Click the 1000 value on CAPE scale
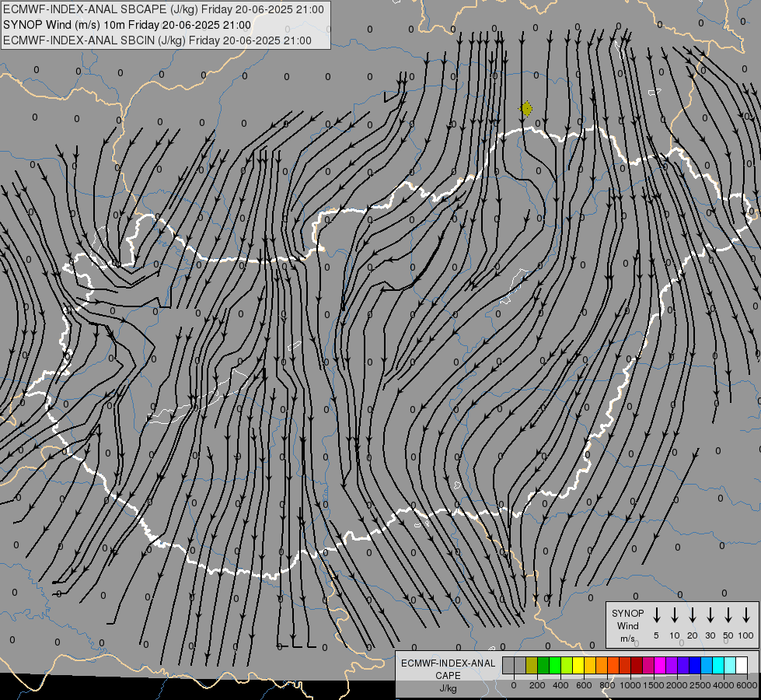The width and height of the screenshot is (761, 700). pyautogui.click(x=630, y=685)
